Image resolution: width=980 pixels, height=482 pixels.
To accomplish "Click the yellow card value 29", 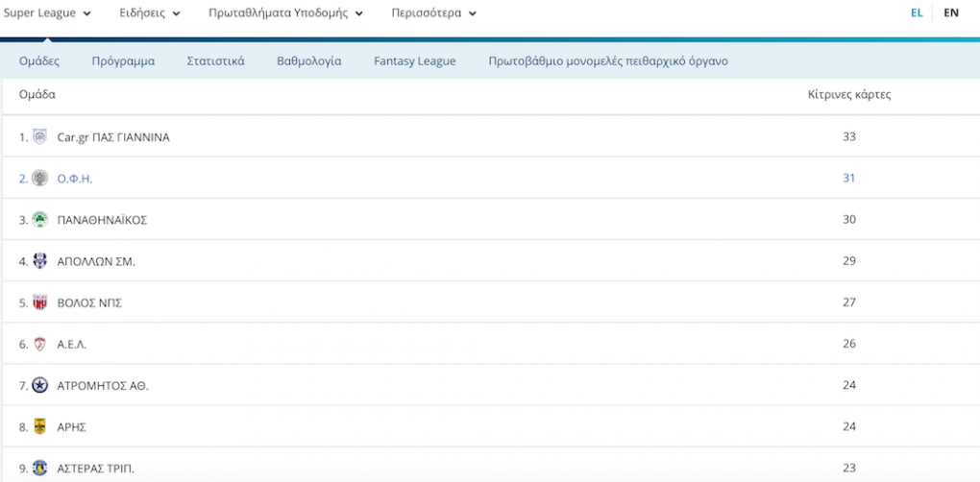I will point(848,261).
